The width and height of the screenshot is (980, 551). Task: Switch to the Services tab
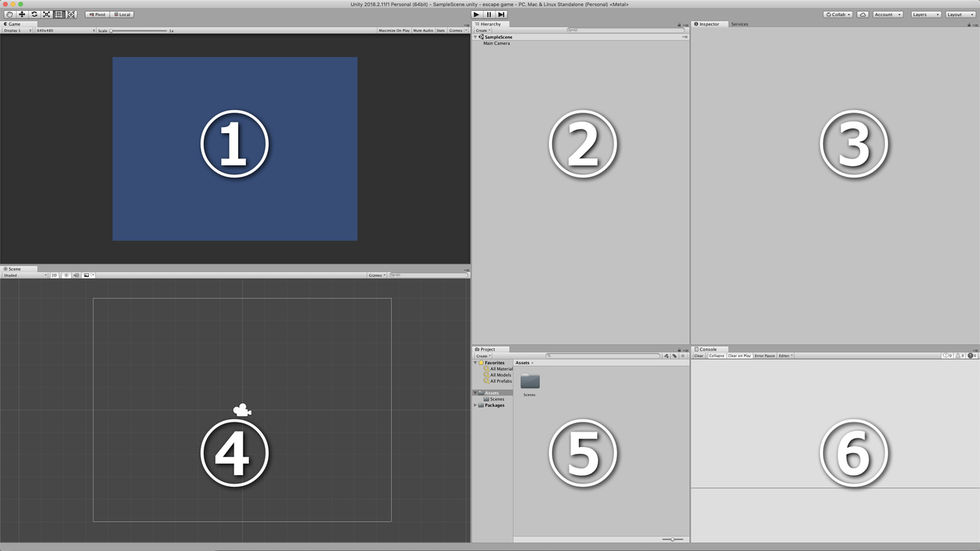tap(740, 24)
